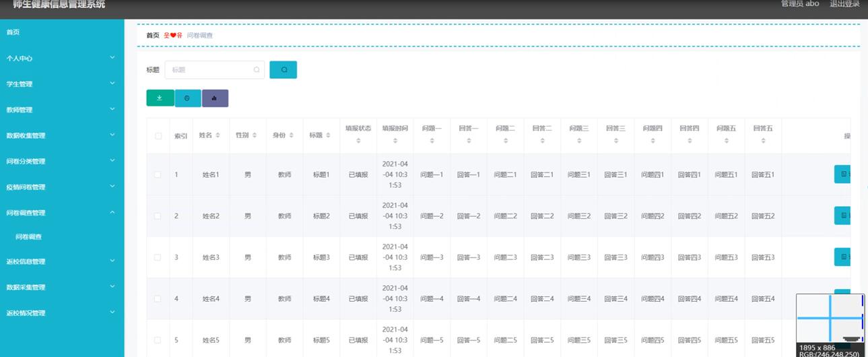
Task: Toggle the select-all checkbox in table header
Action: (158, 135)
